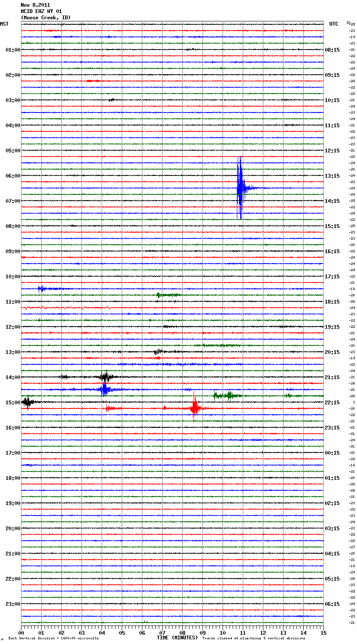Screen dimensions: 357x644
Task: Click the '(Moose Creek, ID)' location label
Action: [46, 18]
